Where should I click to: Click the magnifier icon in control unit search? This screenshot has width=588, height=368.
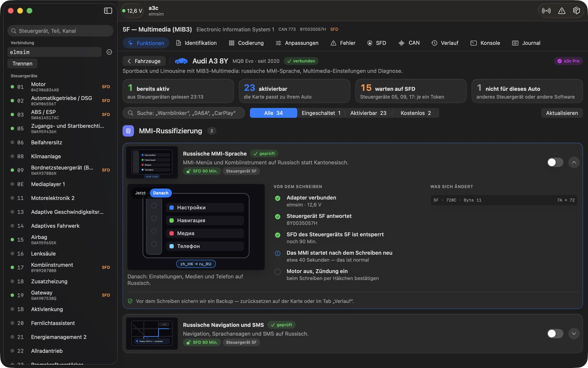[x=14, y=31]
